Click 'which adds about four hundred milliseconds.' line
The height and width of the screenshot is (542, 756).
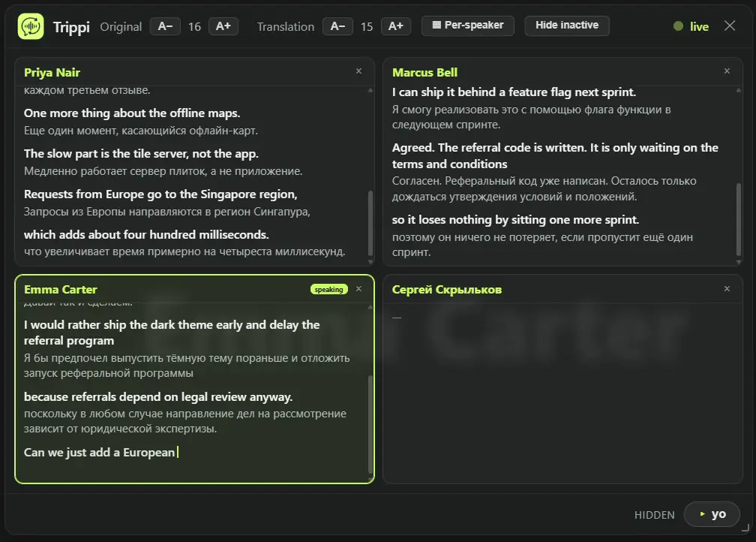146,234
